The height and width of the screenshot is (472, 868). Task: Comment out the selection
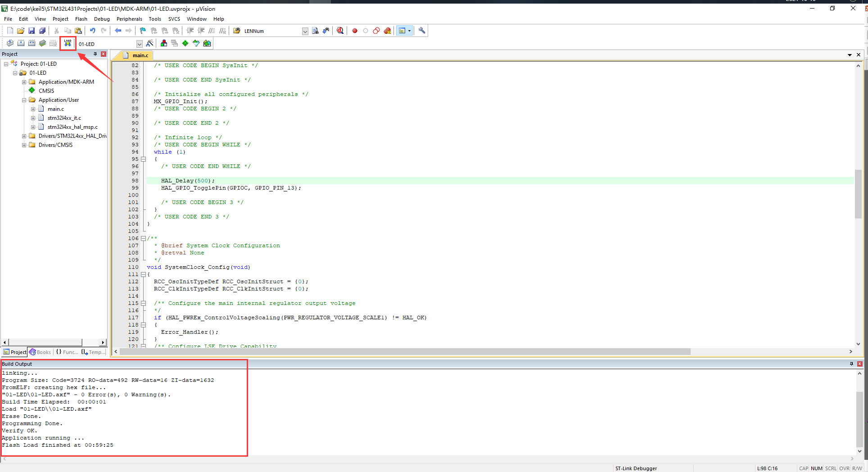(x=212, y=31)
